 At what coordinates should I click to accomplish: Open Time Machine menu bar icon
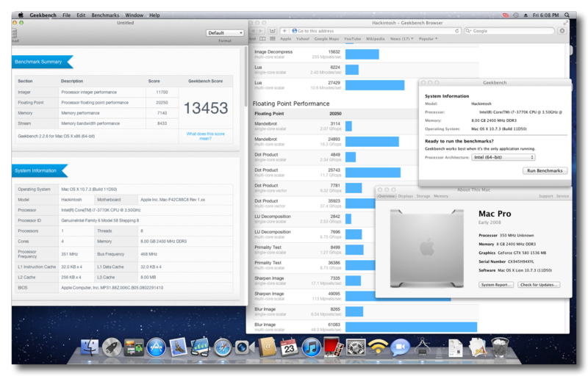pos(516,15)
